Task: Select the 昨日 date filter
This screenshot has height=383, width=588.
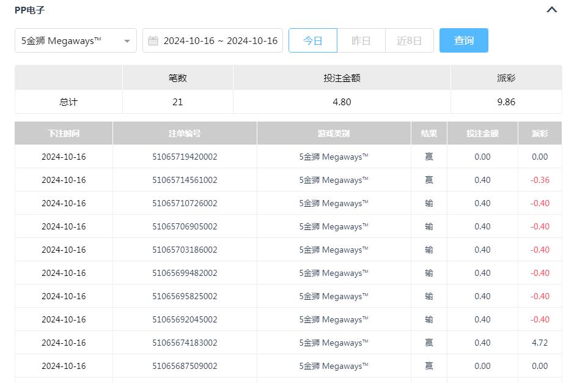Action: pyautogui.click(x=361, y=41)
